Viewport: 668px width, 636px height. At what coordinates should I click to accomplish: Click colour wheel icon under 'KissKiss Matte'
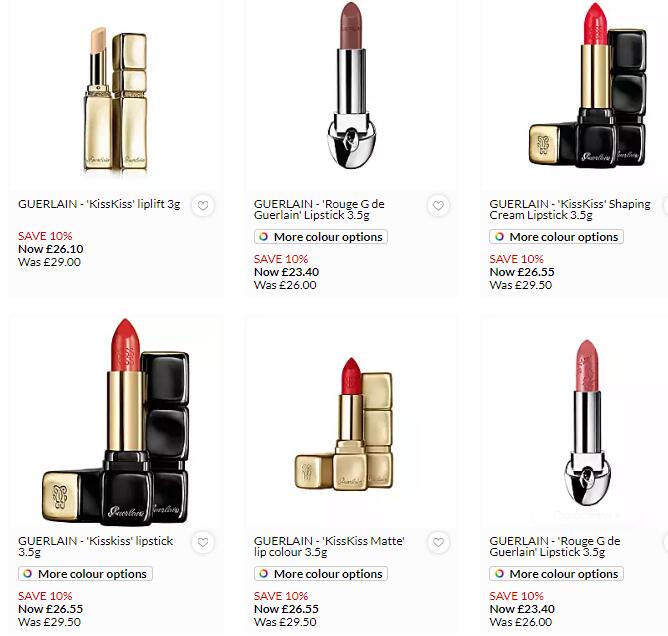pyautogui.click(x=264, y=573)
